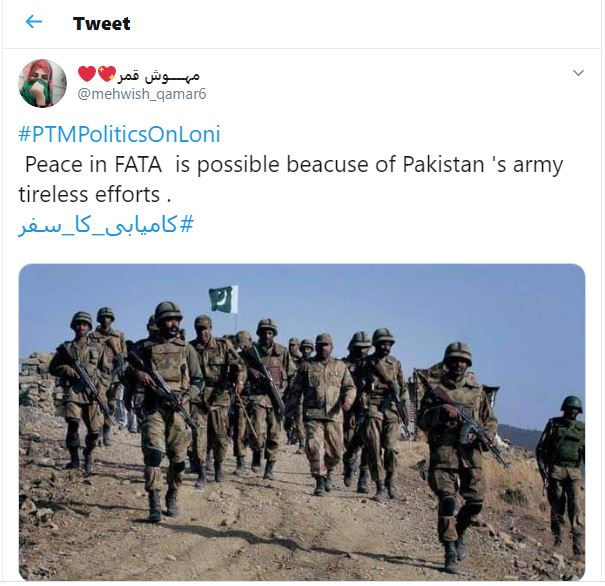Click the stone wall in the photo
This screenshot has width=605, height=586.
pyautogui.click(x=37, y=380)
